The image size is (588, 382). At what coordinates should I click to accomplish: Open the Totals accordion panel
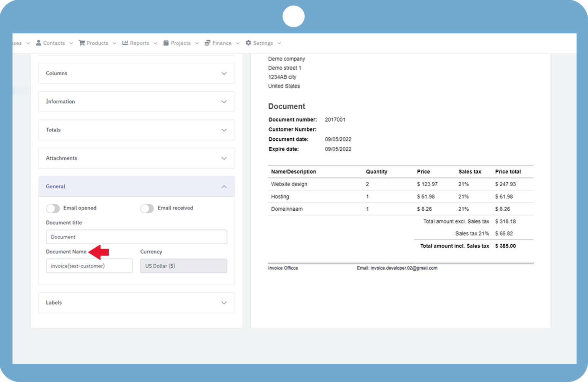tap(136, 130)
